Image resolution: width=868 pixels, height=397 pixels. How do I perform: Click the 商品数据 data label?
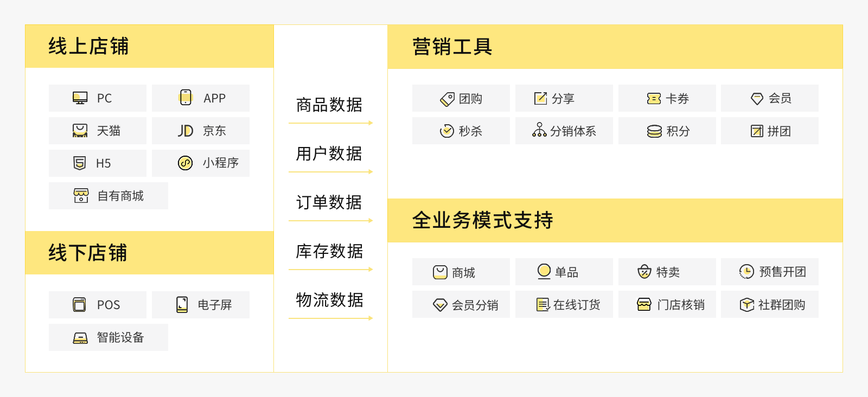[x=329, y=105]
